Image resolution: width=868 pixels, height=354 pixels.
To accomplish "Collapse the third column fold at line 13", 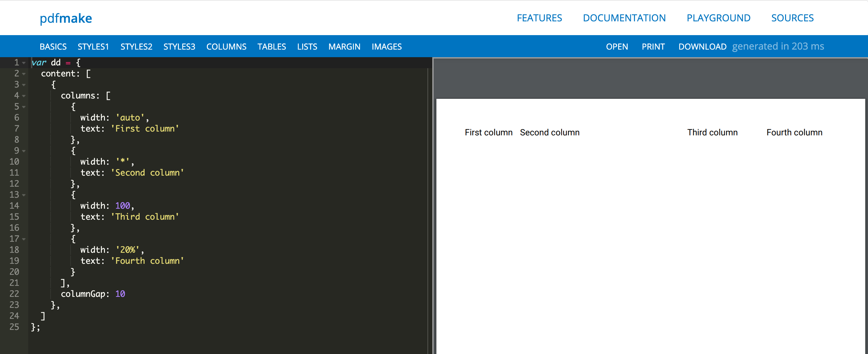I will coord(24,195).
